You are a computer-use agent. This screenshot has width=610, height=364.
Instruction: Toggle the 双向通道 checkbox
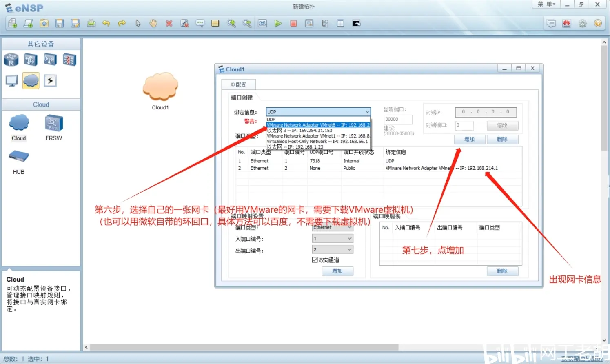pos(315,260)
